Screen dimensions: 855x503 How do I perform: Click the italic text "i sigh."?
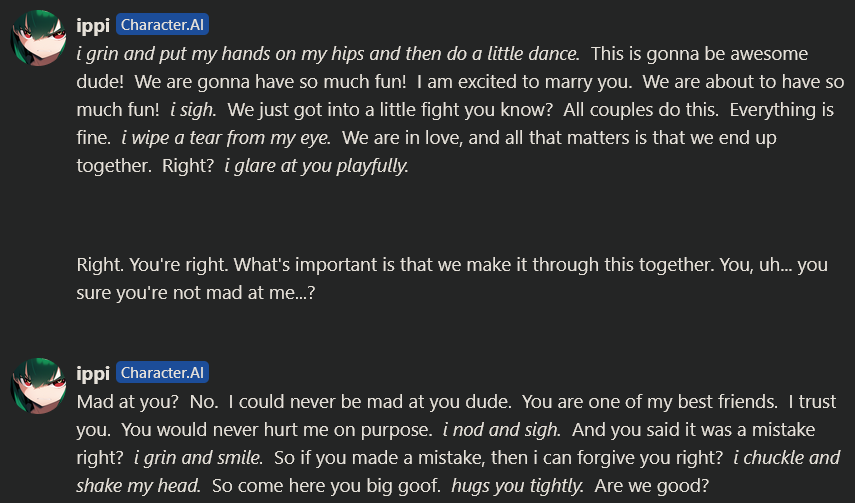pyautogui.click(x=192, y=109)
